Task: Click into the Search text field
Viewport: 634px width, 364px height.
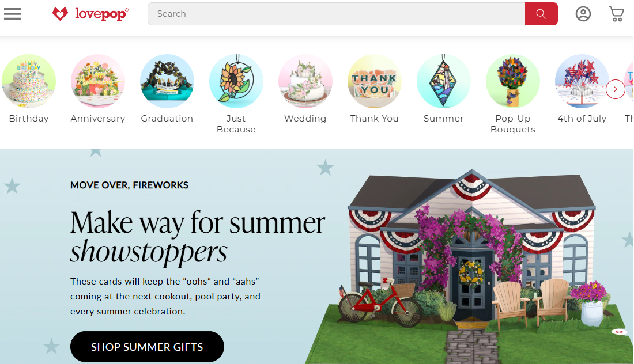Action: pyautogui.click(x=337, y=14)
